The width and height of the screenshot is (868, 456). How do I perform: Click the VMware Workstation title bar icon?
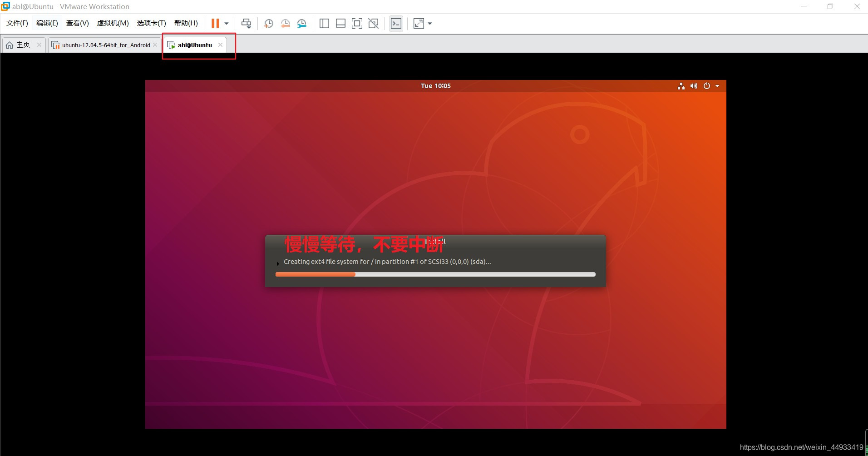pos(5,6)
